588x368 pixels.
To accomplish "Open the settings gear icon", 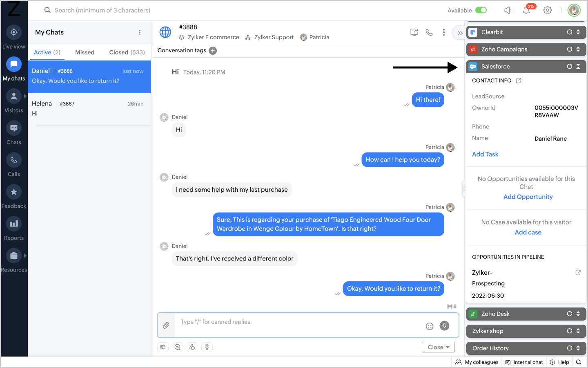I will (548, 10).
